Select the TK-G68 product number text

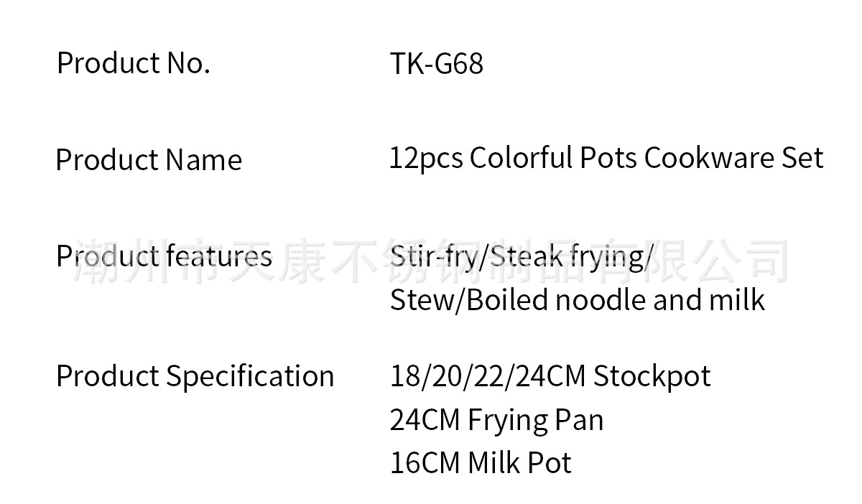(x=436, y=64)
